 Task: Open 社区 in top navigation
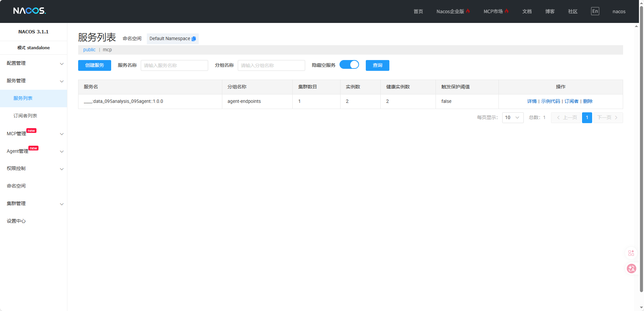point(573,11)
